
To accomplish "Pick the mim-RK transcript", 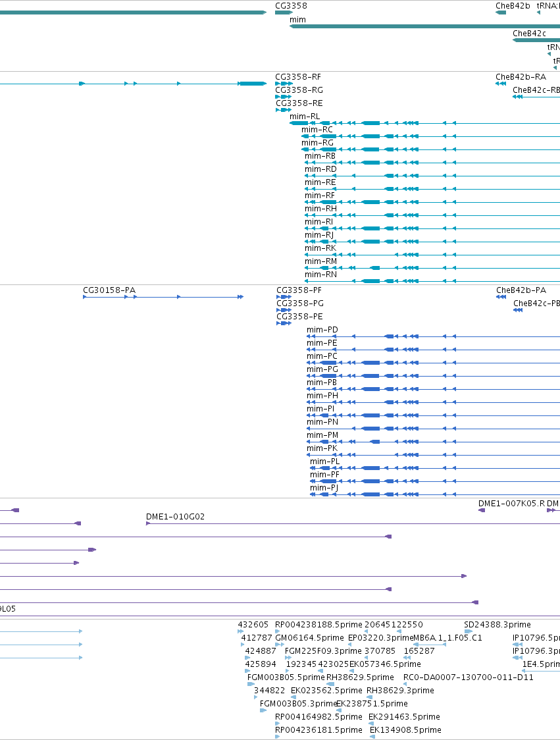I will coord(320,249).
